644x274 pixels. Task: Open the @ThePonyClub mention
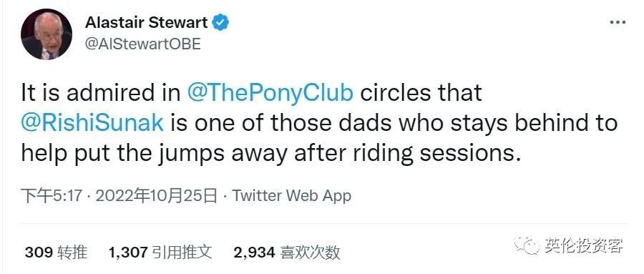(x=270, y=93)
